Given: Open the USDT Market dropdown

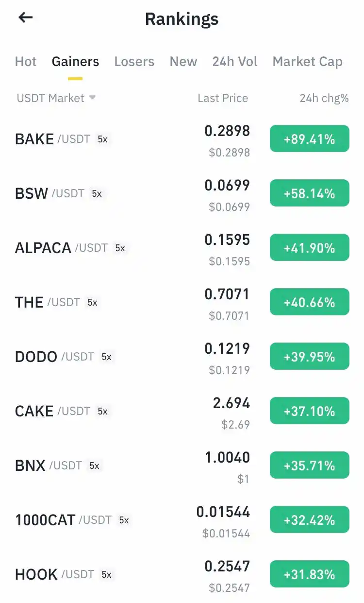Looking at the screenshot, I should click(56, 98).
